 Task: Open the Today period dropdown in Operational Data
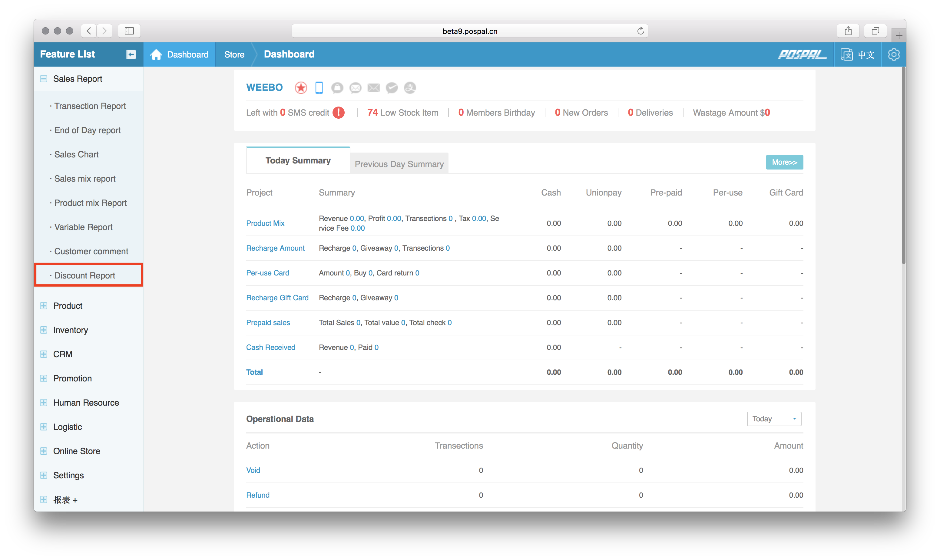pos(774,419)
